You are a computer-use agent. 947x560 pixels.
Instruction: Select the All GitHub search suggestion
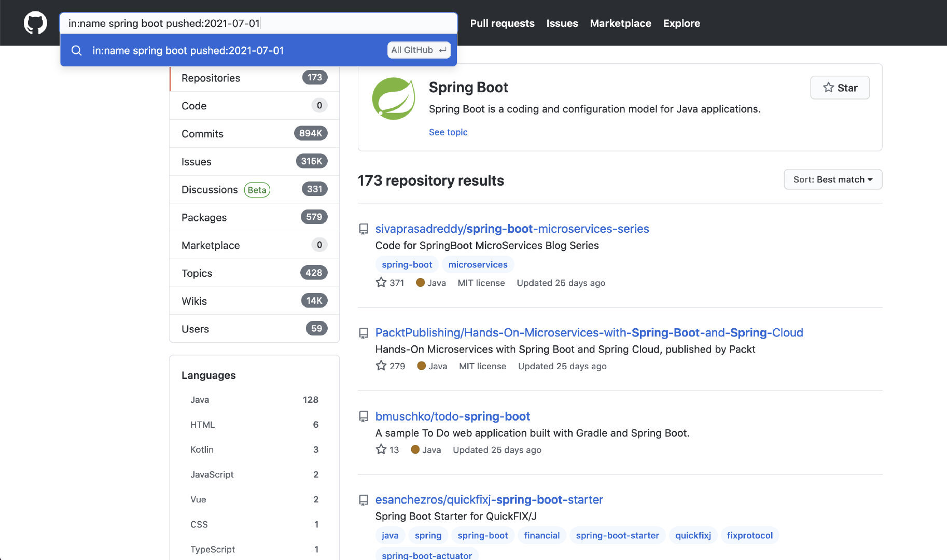pyautogui.click(x=258, y=50)
